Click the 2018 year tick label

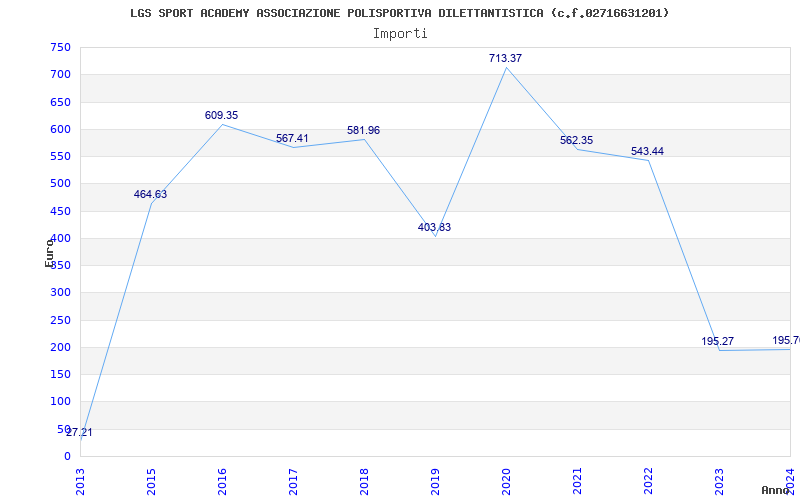[364, 481]
